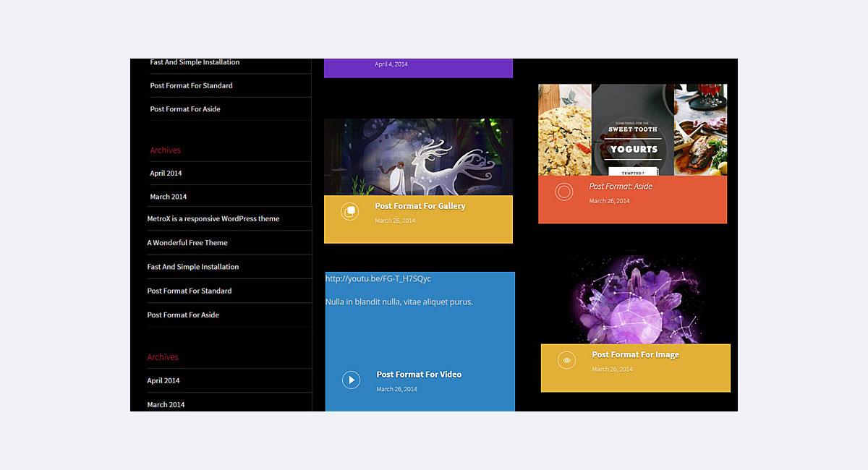This screenshot has height=470, width=868.
Task: Click the youtu.be URL on the video card
Action: pos(380,278)
